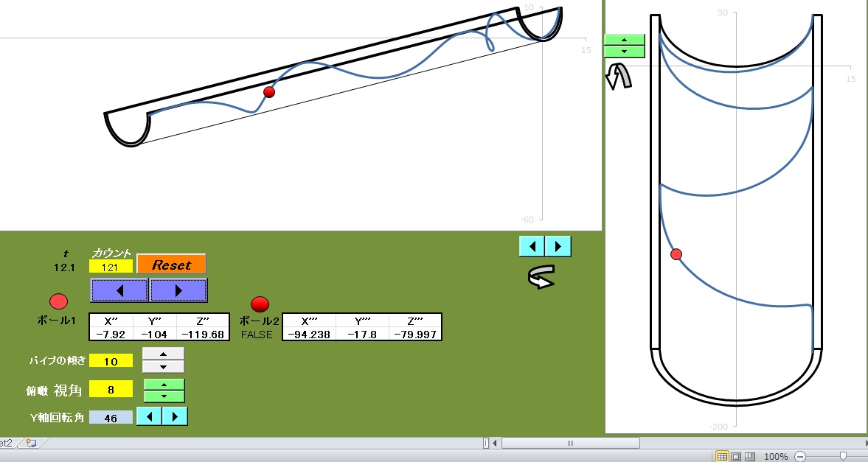The width and height of the screenshot is (868, 462).
Task: Click cyan right arrow above the curved rotation icon
Action: tap(558, 246)
